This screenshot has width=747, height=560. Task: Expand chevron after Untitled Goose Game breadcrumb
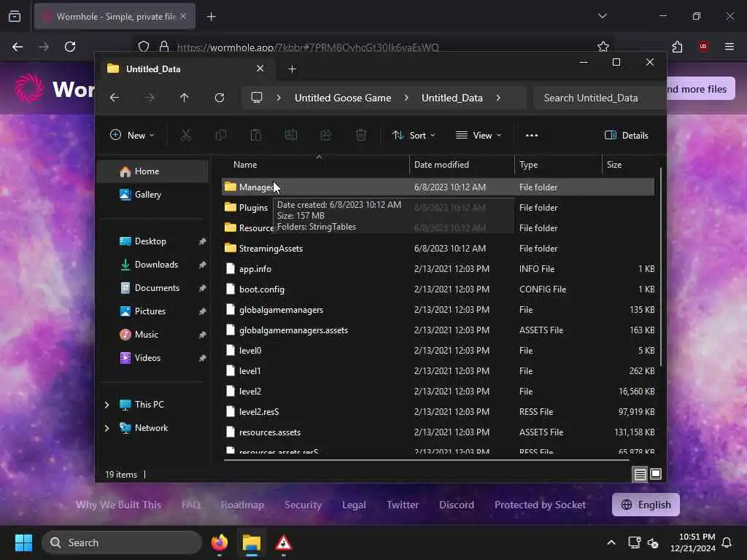coord(406,98)
